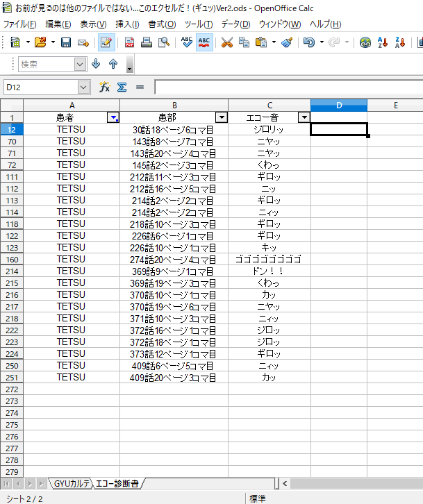Switch to the GYUカルテ sheet tab
Viewport: 423px width, 504px height.
72,483
